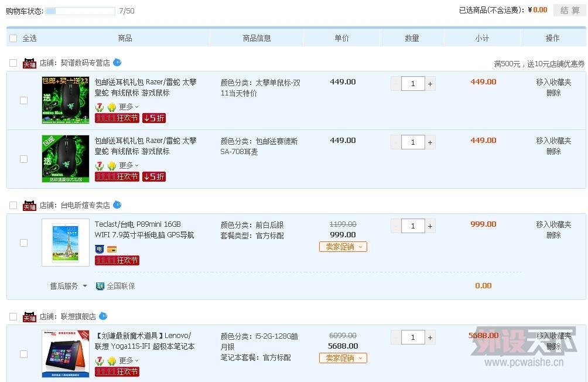The height and width of the screenshot is (382, 588).
Task: Click quantity field of Lenovo Yoga laptop
Action: [413, 337]
